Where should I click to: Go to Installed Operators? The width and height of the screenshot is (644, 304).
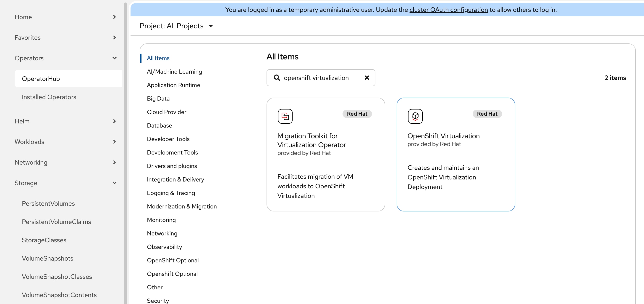point(49,97)
